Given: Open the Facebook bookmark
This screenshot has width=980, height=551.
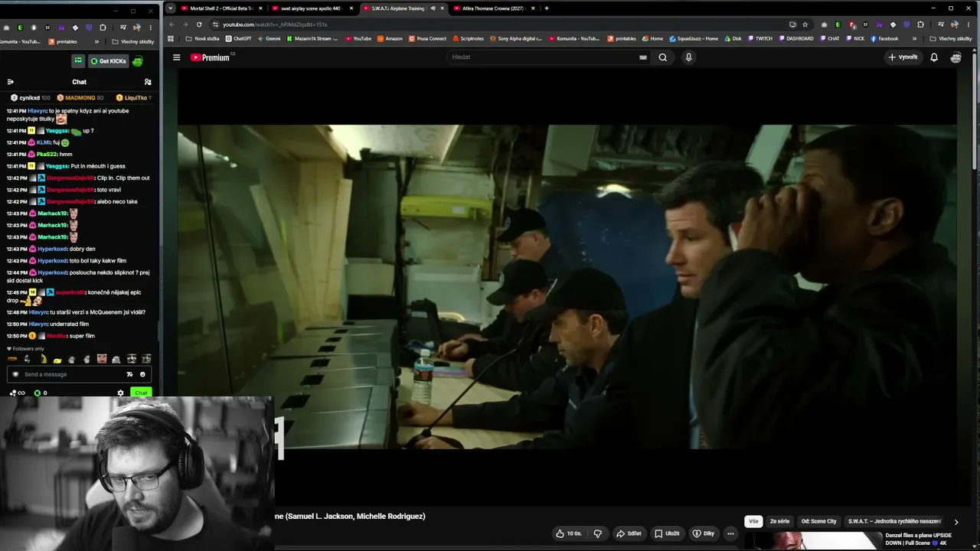Looking at the screenshot, I should tap(884, 38).
